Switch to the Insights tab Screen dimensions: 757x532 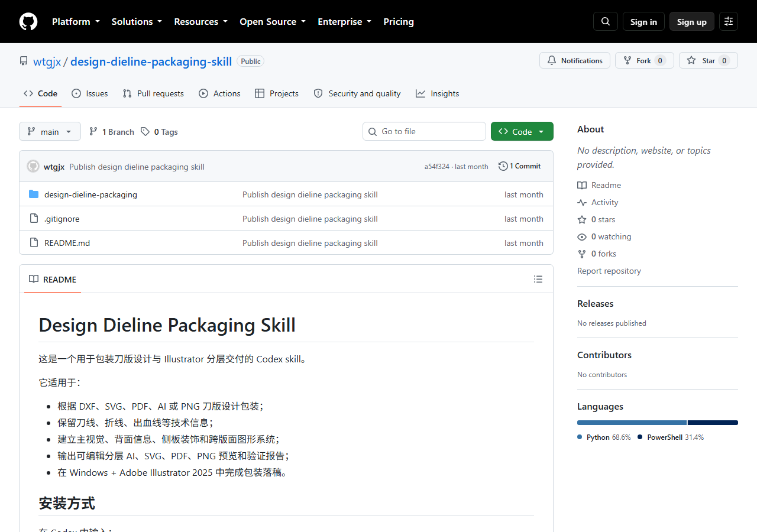[437, 93]
